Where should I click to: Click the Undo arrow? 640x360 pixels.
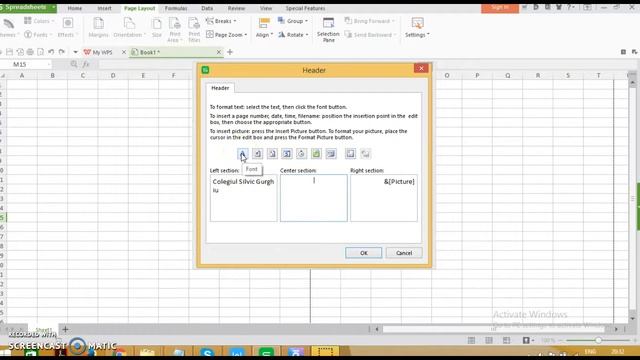click(51, 52)
